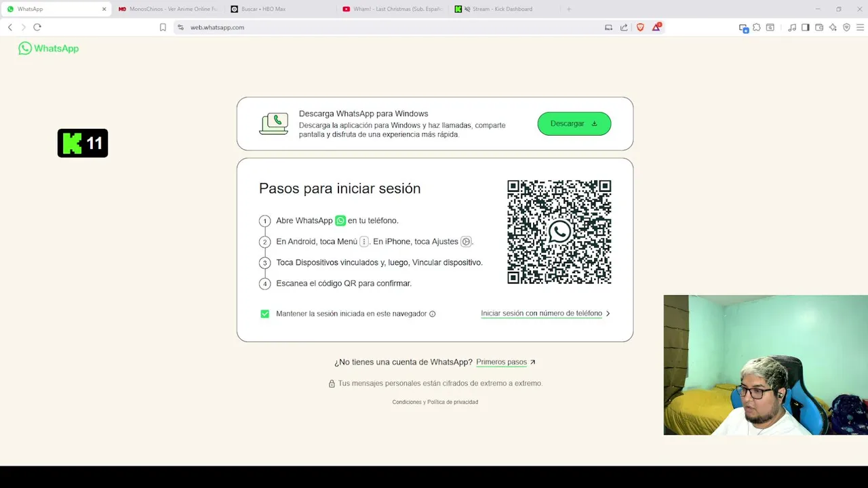868x488 pixels.
Task: Click the browser forward arrow
Action: pos(23,27)
